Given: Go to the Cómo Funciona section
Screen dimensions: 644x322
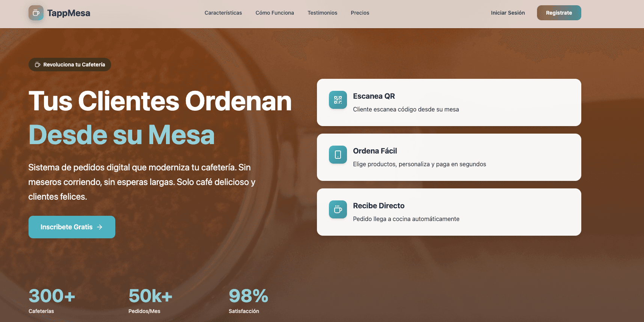Looking at the screenshot, I should [274, 13].
